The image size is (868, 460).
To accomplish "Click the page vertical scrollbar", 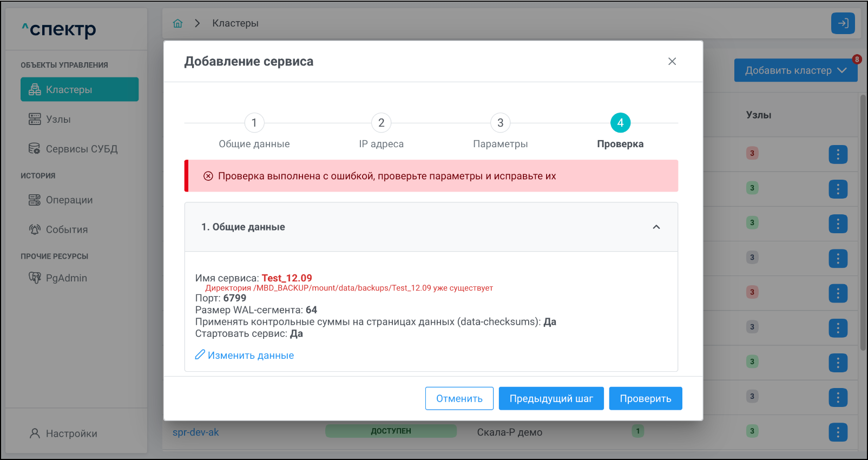I will pos(863,222).
